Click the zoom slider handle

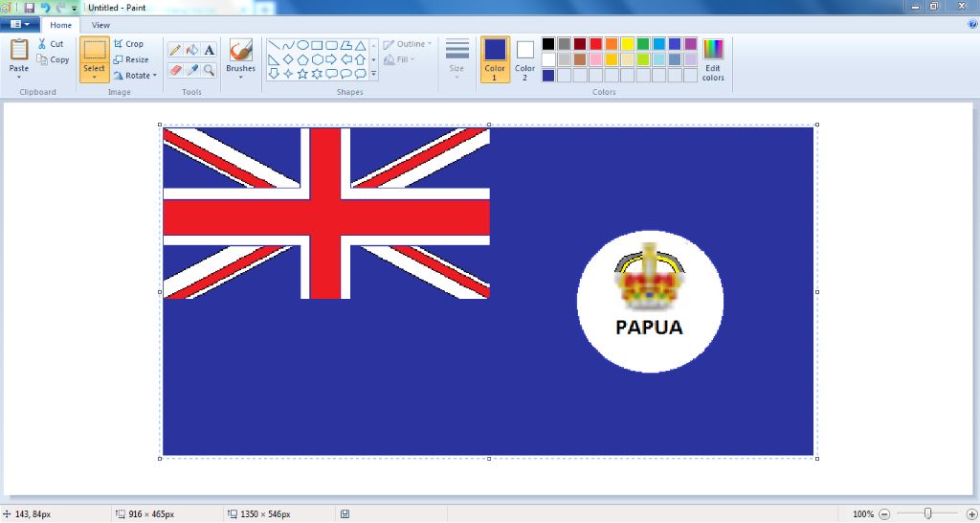tap(928, 514)
